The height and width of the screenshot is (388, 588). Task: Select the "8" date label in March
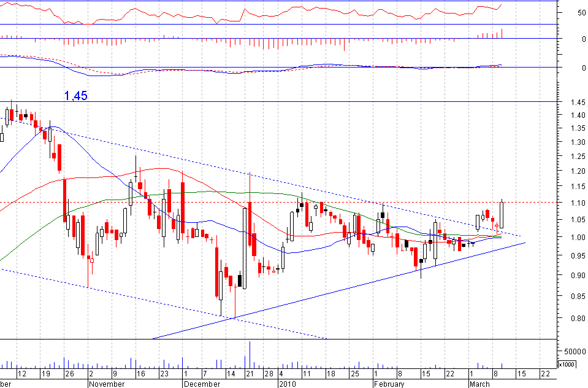coord(495,374)
